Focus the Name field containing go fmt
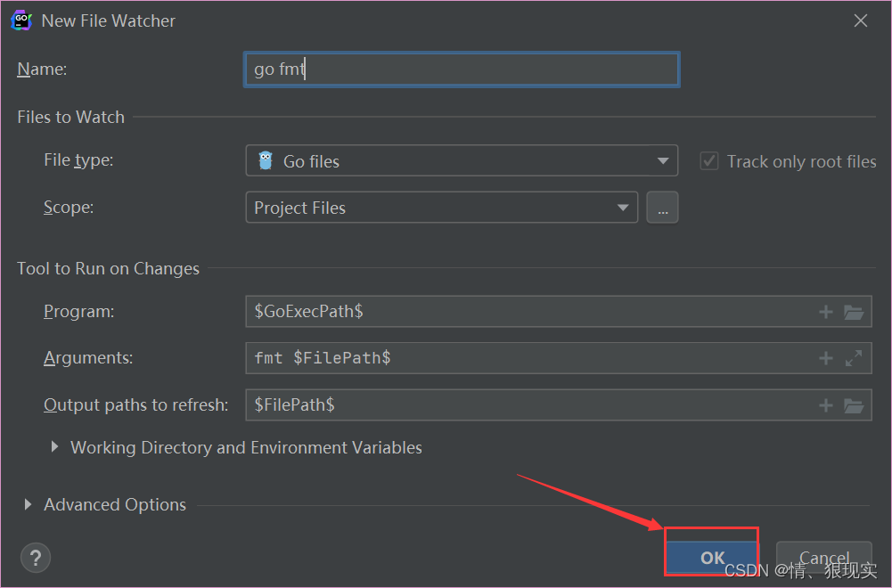 click(462, 69)
